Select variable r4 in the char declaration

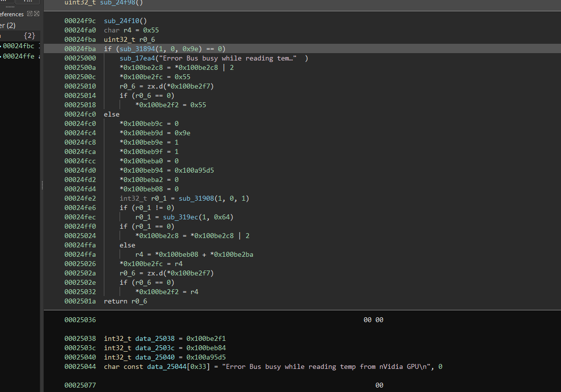[127, 30]
